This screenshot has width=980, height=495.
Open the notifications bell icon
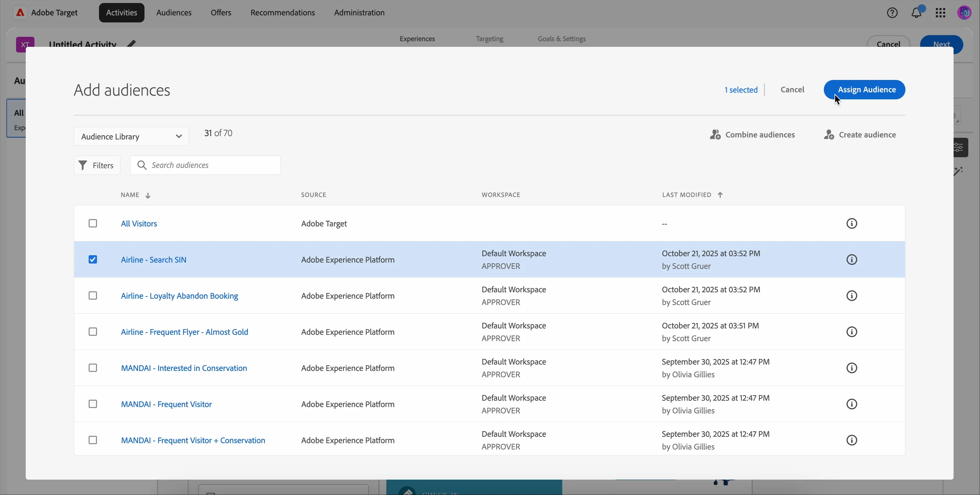(x=916, y=13)
